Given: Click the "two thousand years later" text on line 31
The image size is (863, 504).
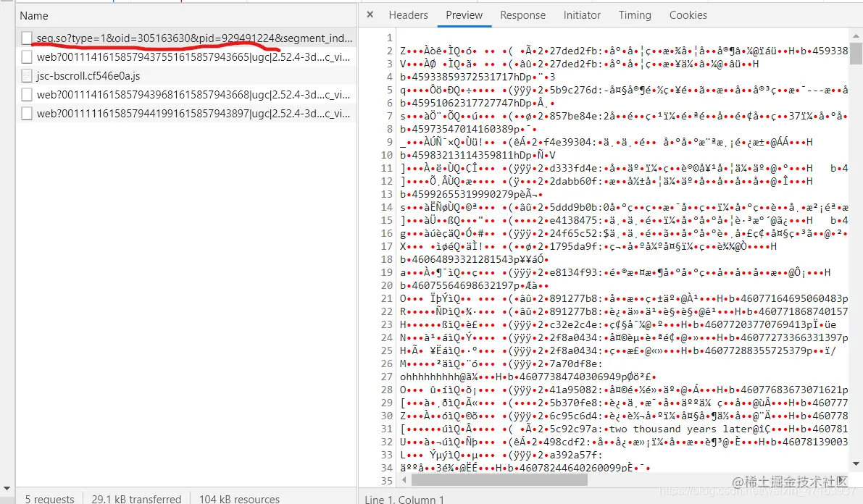Looking at the screenshot, I should [x=680, y=429].
